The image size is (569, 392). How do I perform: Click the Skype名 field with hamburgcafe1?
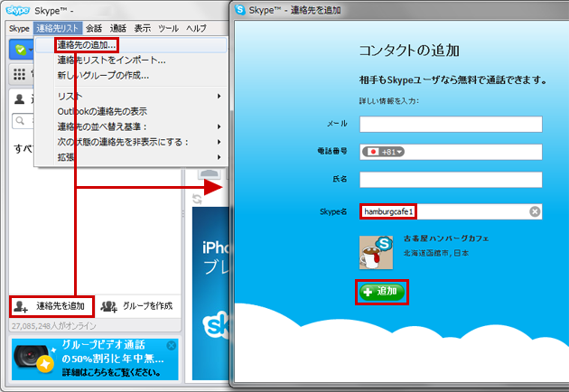pos(451,211)
